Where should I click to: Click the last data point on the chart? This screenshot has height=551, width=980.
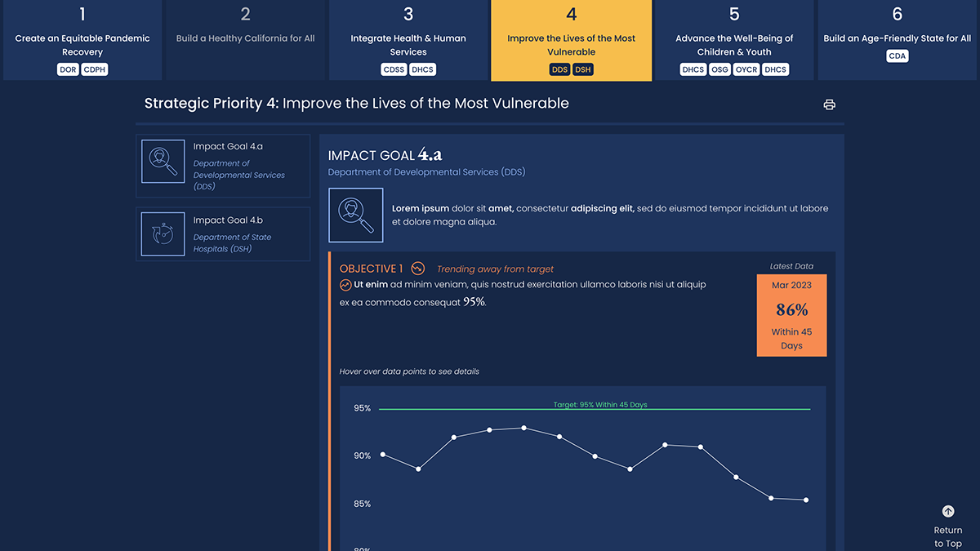click(807, 500)
